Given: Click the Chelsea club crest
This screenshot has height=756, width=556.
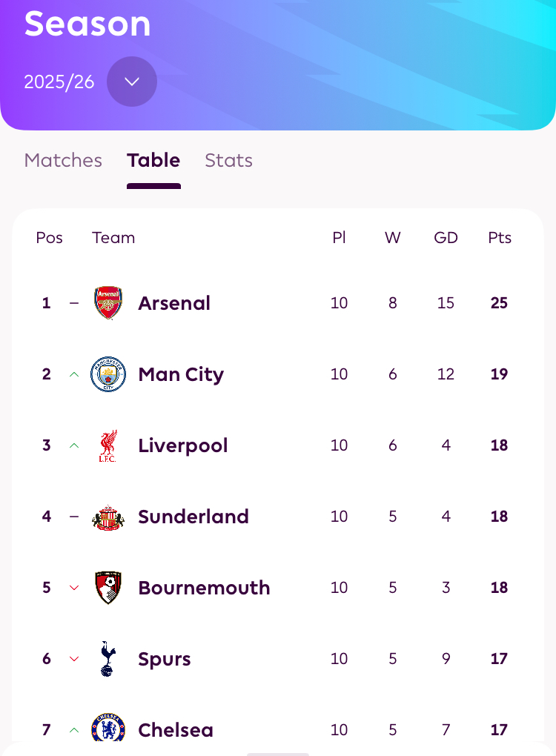Looking at the screenshot, I should coord(108,729).
